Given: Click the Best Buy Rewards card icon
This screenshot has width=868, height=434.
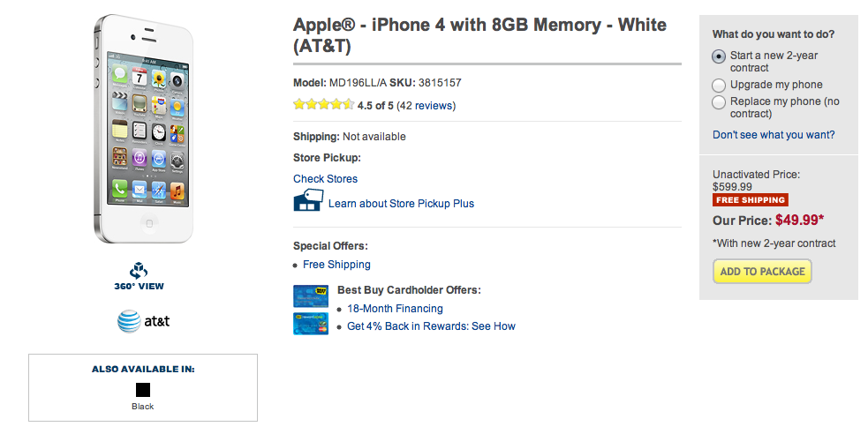Looking at the screenshot, I should click(x=311, y=323).
